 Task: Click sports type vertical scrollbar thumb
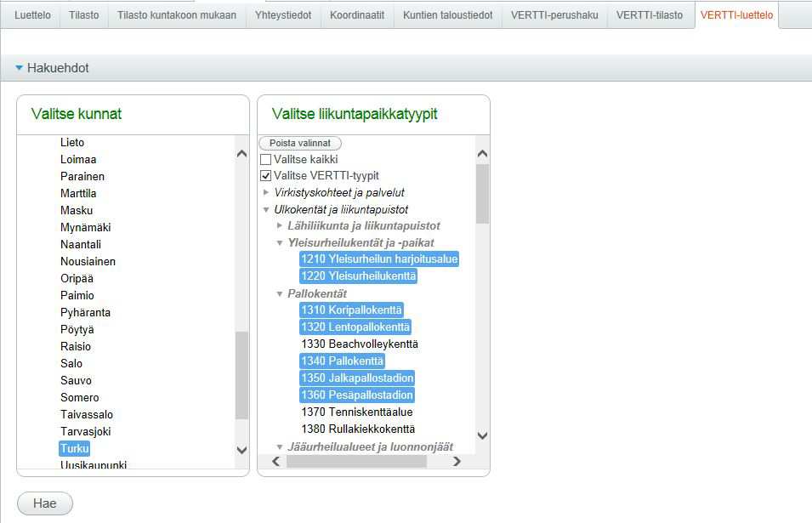[482, 194]
